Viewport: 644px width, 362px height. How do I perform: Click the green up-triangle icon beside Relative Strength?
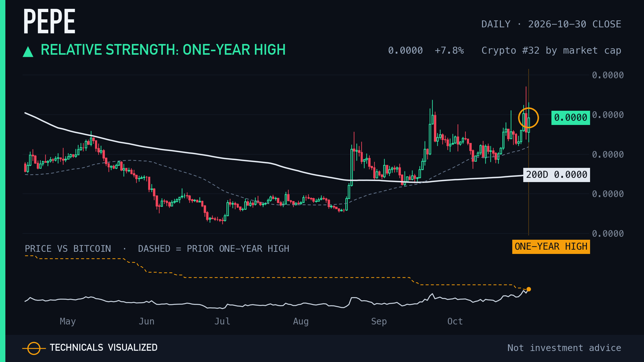[28, 52]
